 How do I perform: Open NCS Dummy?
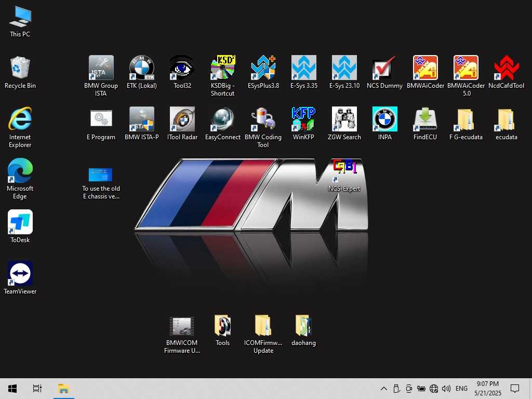click(x=384, y=68)
